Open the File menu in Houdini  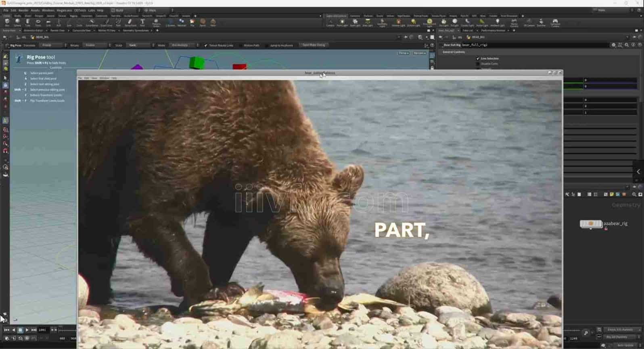pyautogui.click(x=6, y=10)
